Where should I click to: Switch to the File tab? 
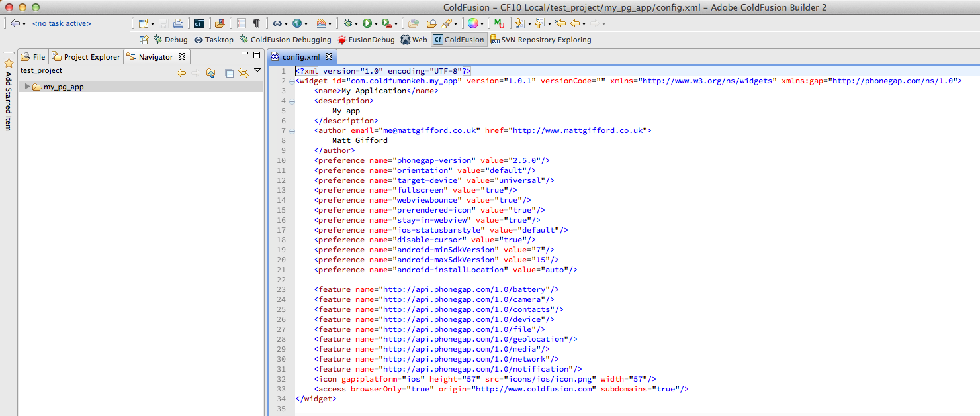[x=33, y=57]
